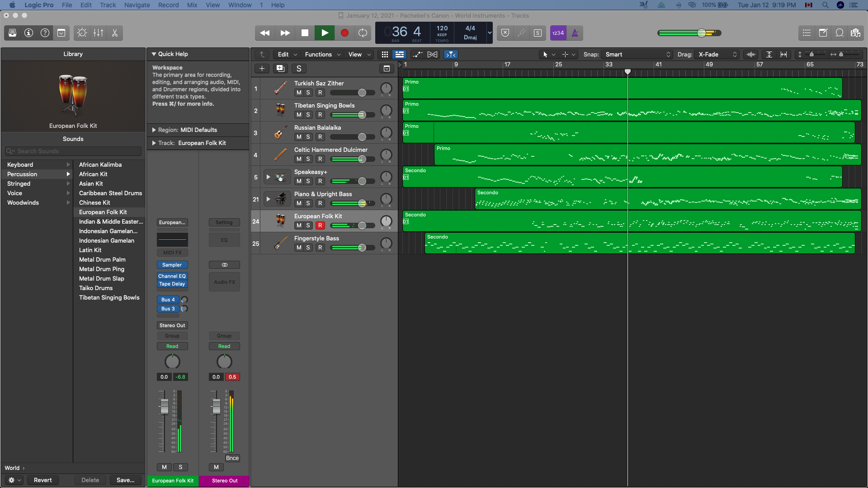868x488 pixels.
Task: Open the Window menu
Action: coord(240,5)
